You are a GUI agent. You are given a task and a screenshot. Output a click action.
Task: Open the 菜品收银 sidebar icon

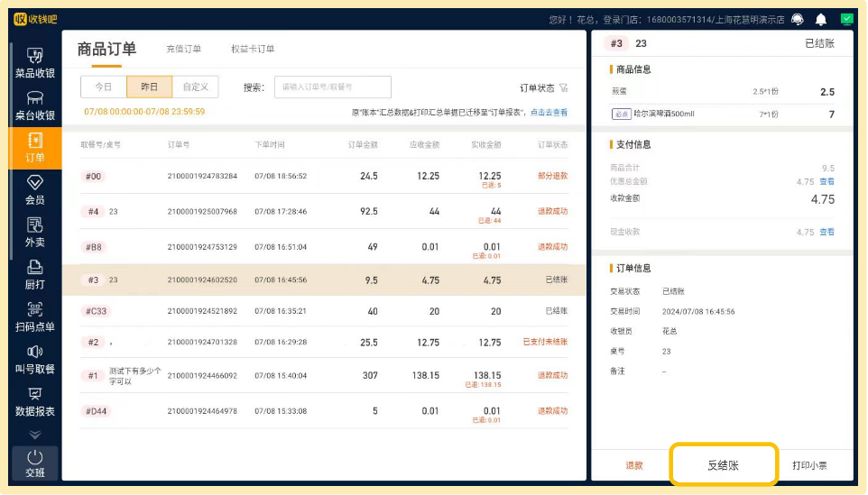(x=34, y=63)
